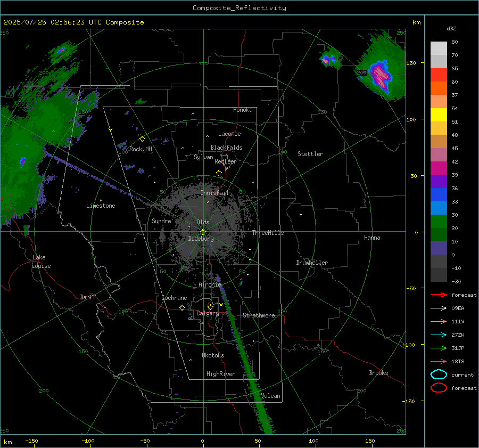This screenshot has width=479, height=448.
Task: Click the dark gray swatch above -30
Action: 439,275
